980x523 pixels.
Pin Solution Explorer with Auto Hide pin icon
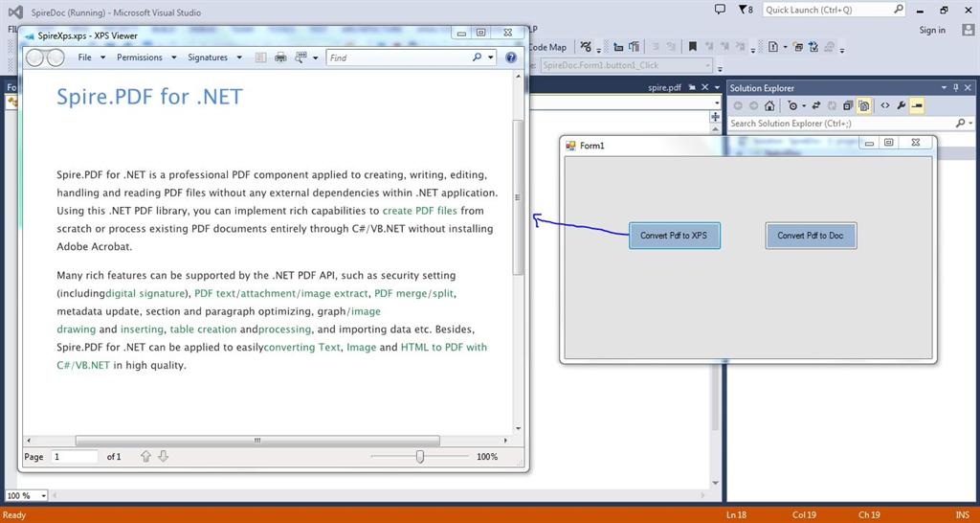point(956,88)
